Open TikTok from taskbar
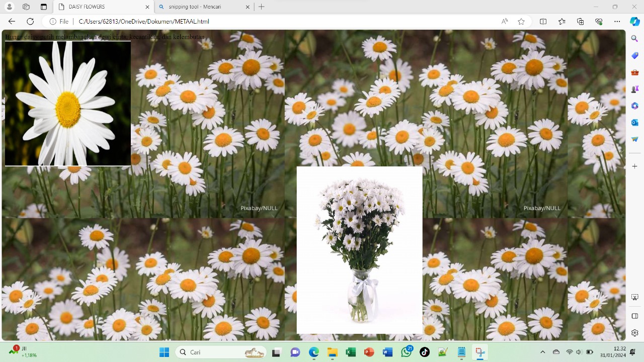This screenshot has height=362, width=644. (x=425, y=352)
